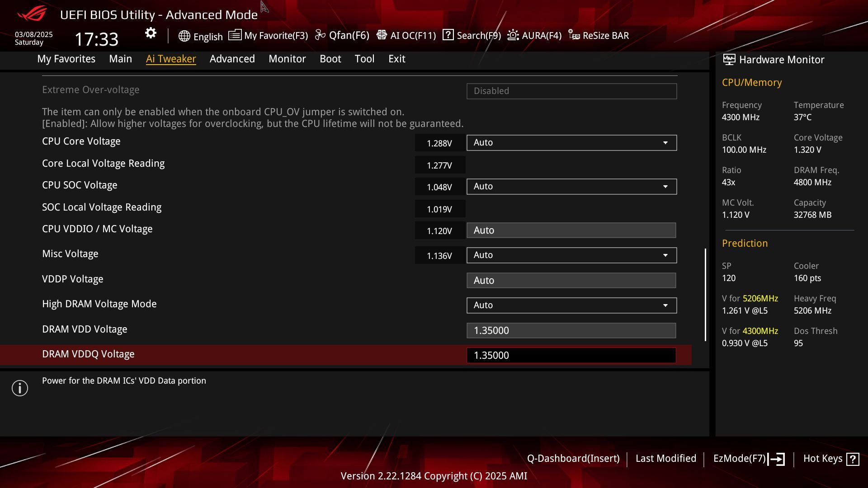868x488 pixels.
Task: Click the 4300MHz highlighted frequency
Action: tap(760, 331)
